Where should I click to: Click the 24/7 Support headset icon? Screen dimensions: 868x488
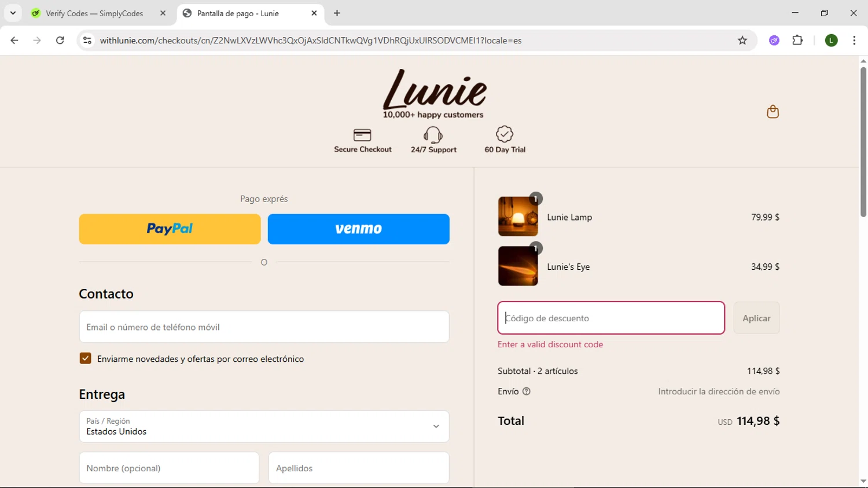433,134
